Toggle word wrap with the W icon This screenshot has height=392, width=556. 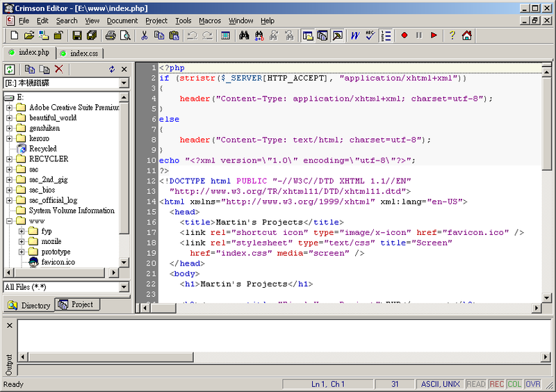[355, 35]
